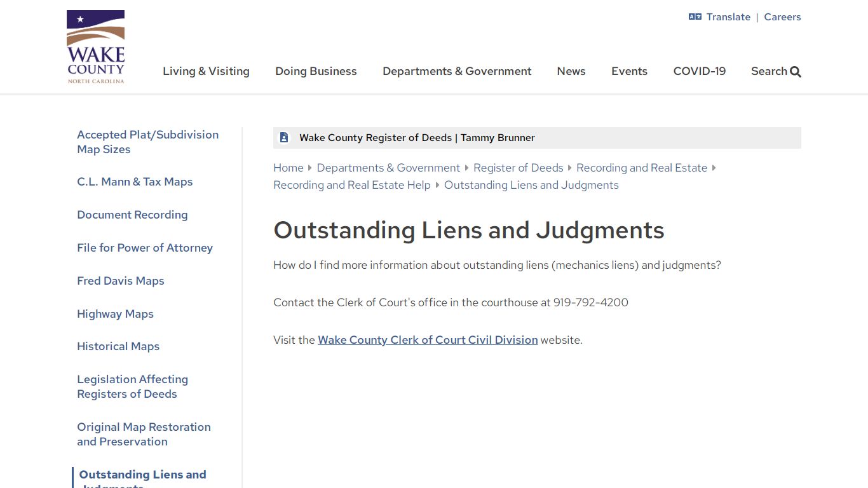The width and height of the screenshot is (868, 488).
Task: Open Document Recording in the sidebar
Action: [x=132, y=215]
